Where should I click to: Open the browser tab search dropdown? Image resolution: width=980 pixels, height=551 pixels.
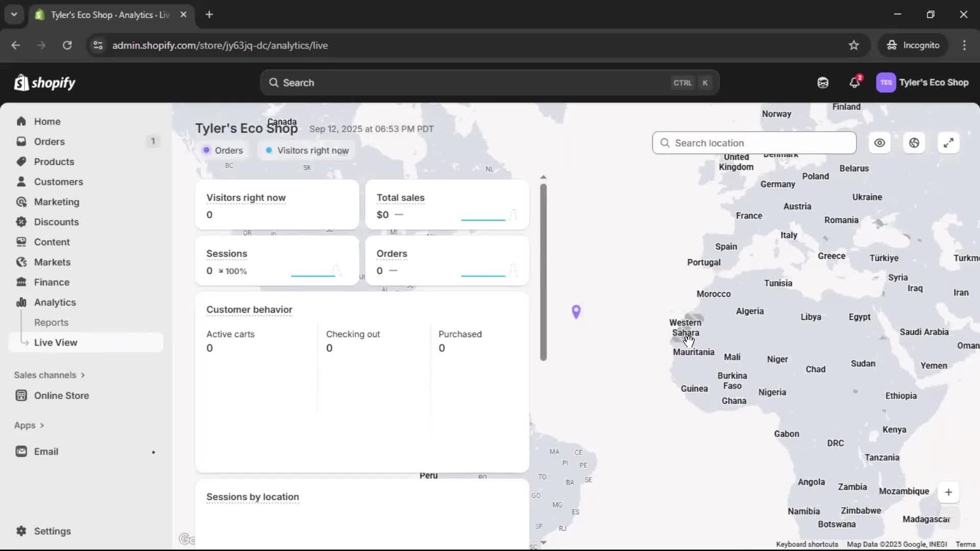14,14
